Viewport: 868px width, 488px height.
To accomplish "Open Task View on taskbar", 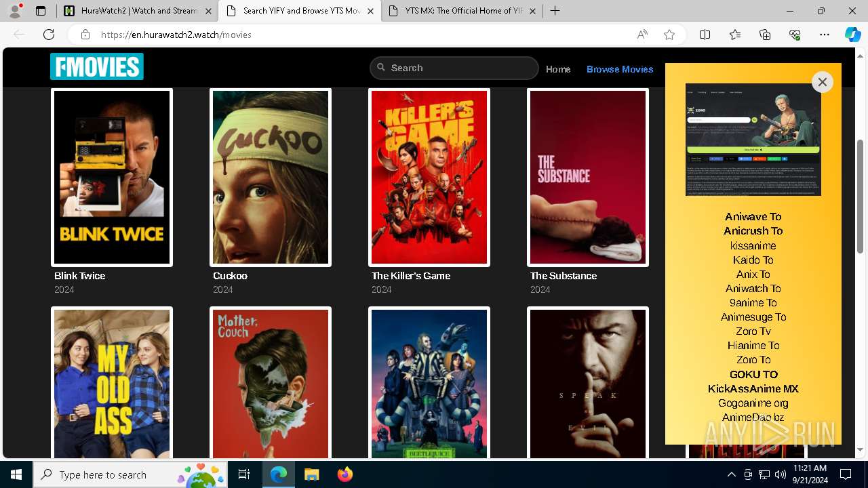I will point(244,474).
